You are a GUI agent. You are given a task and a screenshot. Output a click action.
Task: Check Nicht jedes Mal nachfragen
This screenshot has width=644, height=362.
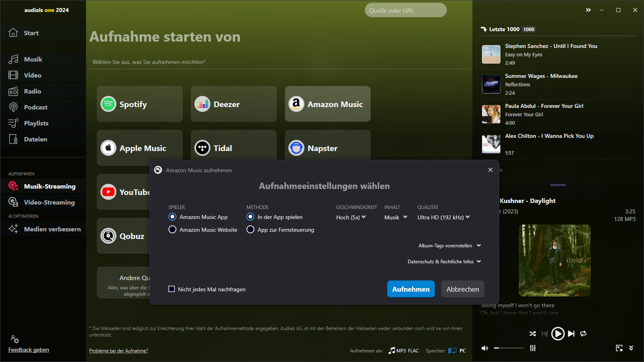coord(172,289)
